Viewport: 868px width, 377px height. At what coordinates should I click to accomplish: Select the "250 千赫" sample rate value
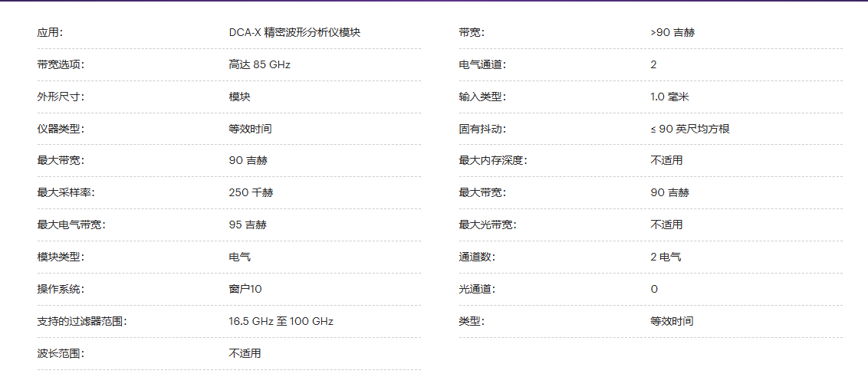click(251, 193)
